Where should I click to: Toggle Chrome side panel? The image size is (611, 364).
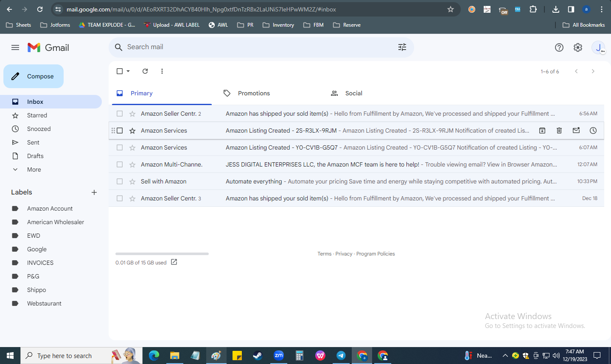[x=571, y=9]
